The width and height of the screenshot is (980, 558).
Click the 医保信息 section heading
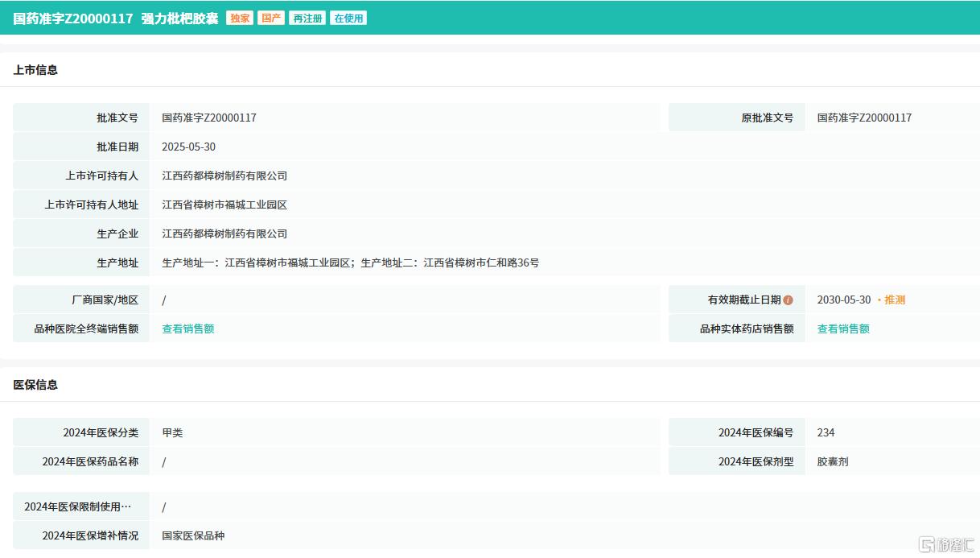click(x=35, y=385)
